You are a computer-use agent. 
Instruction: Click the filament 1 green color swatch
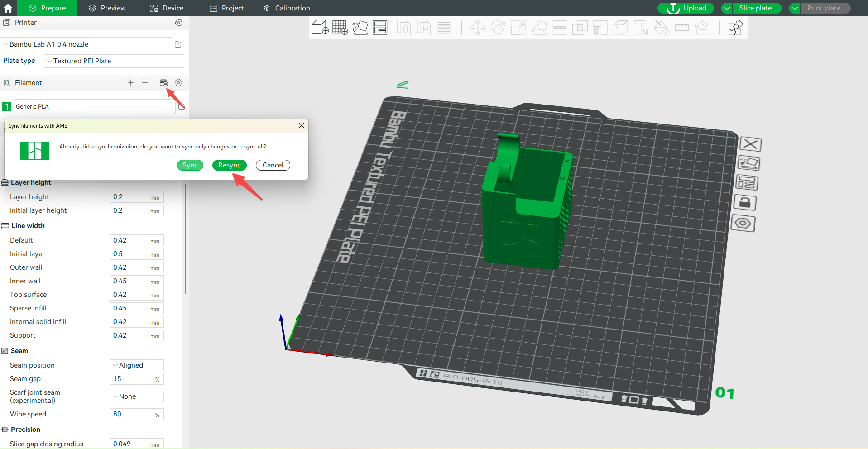[x=7, y=106]
